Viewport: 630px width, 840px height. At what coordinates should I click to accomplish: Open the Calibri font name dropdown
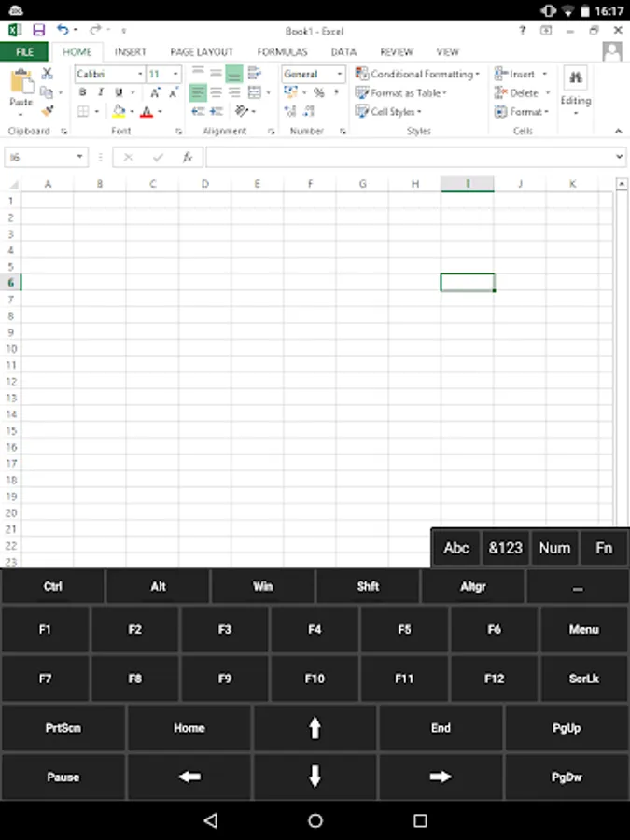click(x=140, y=74)
